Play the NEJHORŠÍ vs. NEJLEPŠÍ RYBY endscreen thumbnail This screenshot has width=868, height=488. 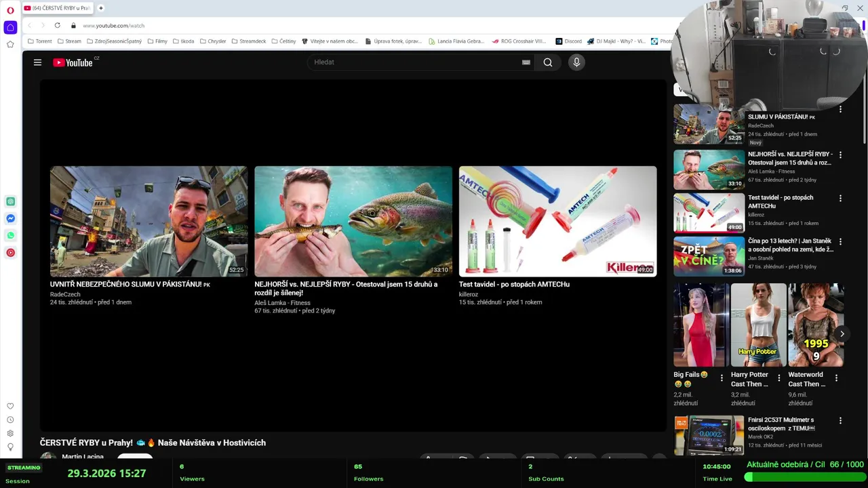click(353, 221)
